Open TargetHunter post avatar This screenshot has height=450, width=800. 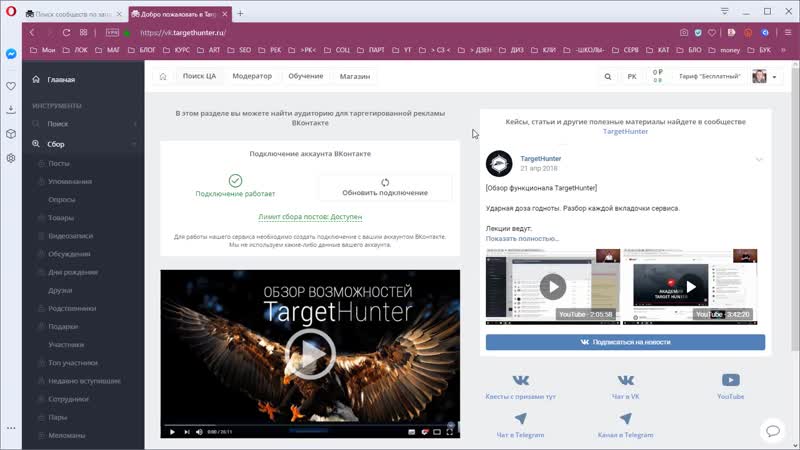(498, 163)
